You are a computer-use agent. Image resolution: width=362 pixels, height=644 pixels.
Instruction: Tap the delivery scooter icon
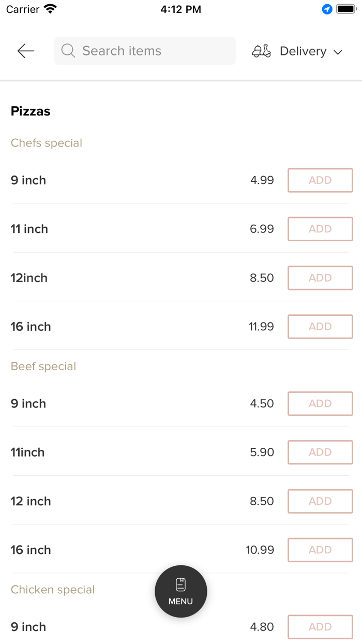coord(261,51)
